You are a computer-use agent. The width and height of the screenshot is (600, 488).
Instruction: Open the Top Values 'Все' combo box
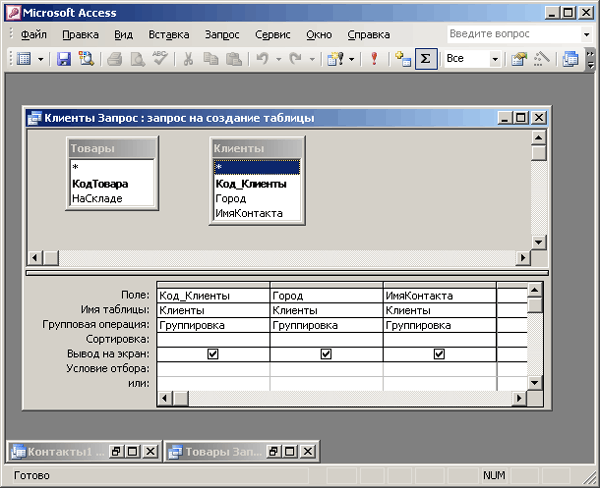pos(473,59)
